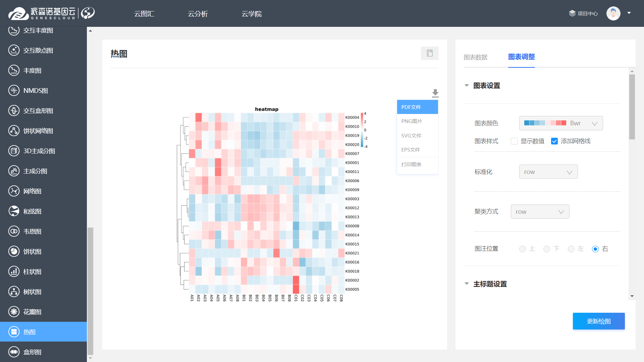Click the 柱状图 bar chart icon
The width and height of the screenshot is (644, 362).
coord(14,271)
